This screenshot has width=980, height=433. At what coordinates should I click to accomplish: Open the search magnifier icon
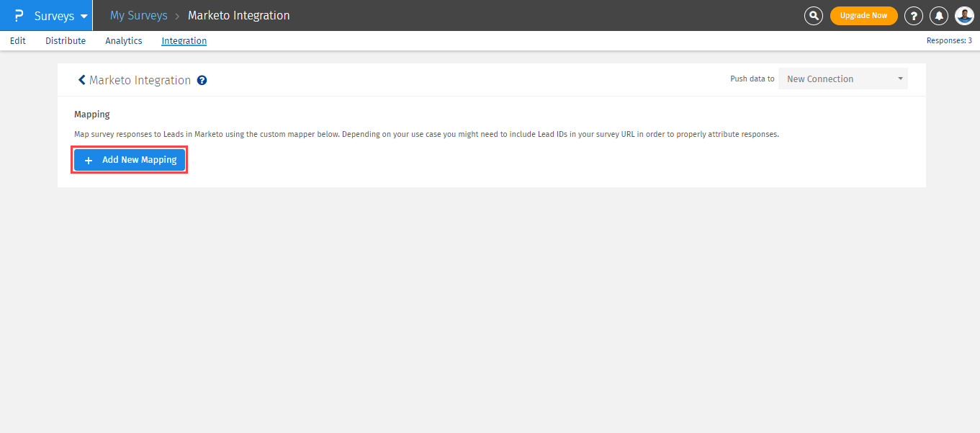[814, 15]
